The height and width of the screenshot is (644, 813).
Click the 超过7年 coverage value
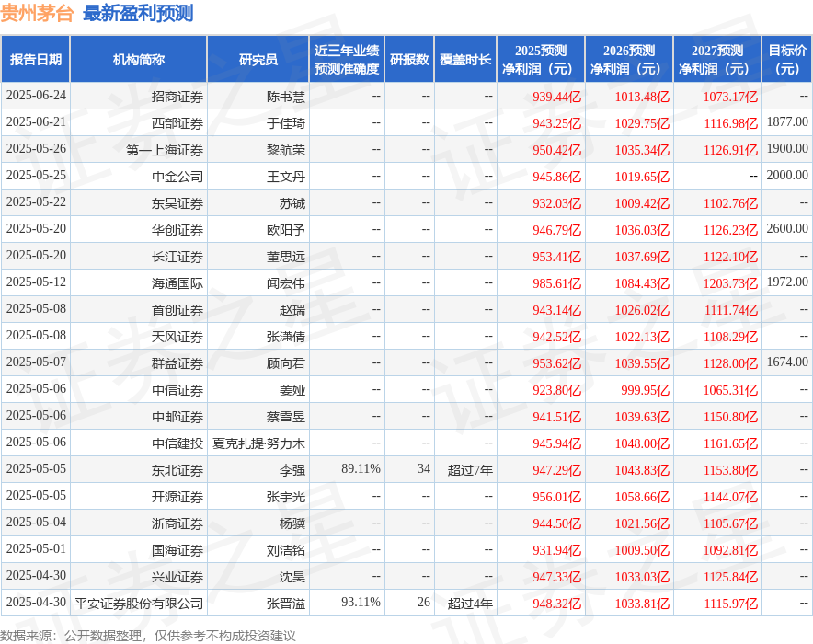(x=470, y=471)
